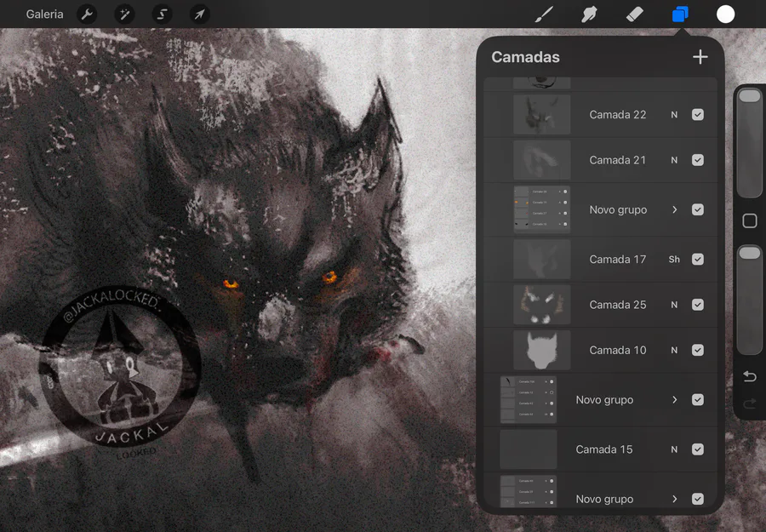Select Camada 15 thumbnail
Screen dimensions: 766x532
(x=528, y=449)
